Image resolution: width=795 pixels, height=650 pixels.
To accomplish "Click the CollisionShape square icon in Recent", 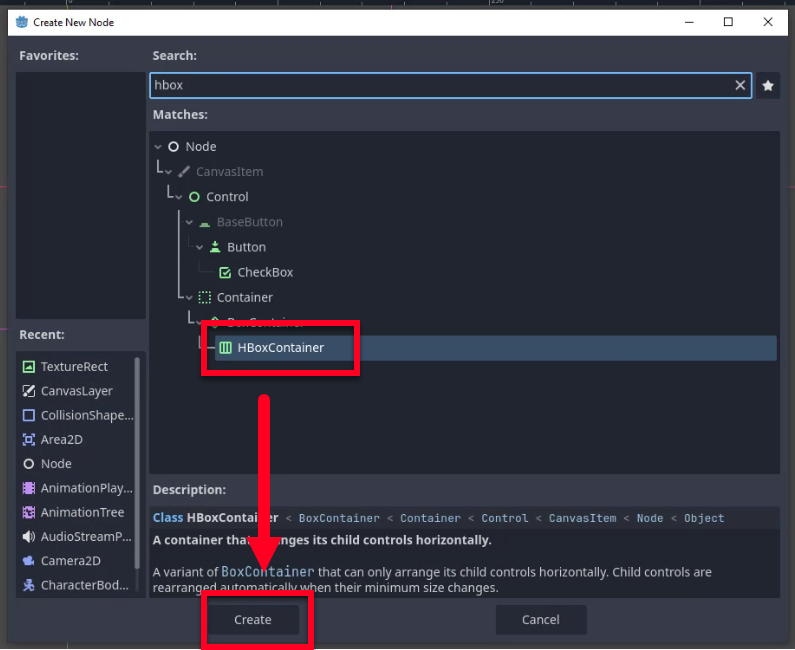I will tap(29, 415).
